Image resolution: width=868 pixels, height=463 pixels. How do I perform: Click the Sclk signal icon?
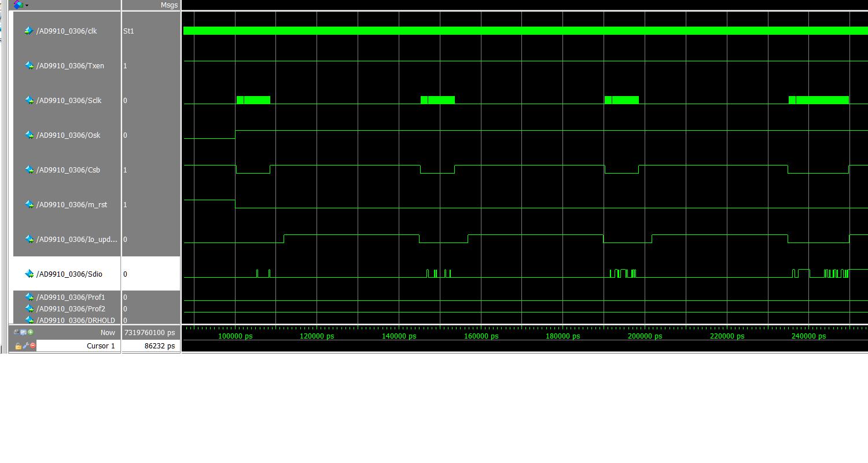click(x=29, y=100)
